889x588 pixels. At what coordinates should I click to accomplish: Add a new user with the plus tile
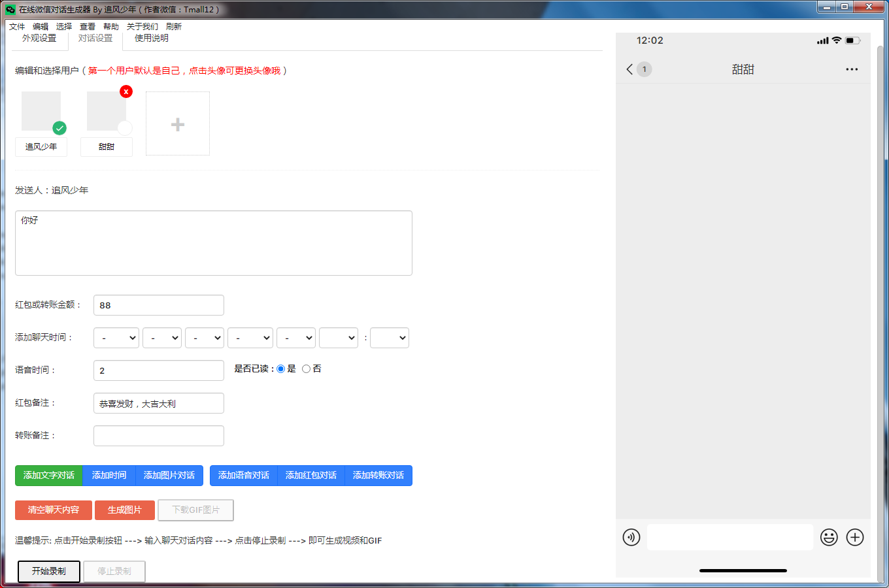pos(178,124)
